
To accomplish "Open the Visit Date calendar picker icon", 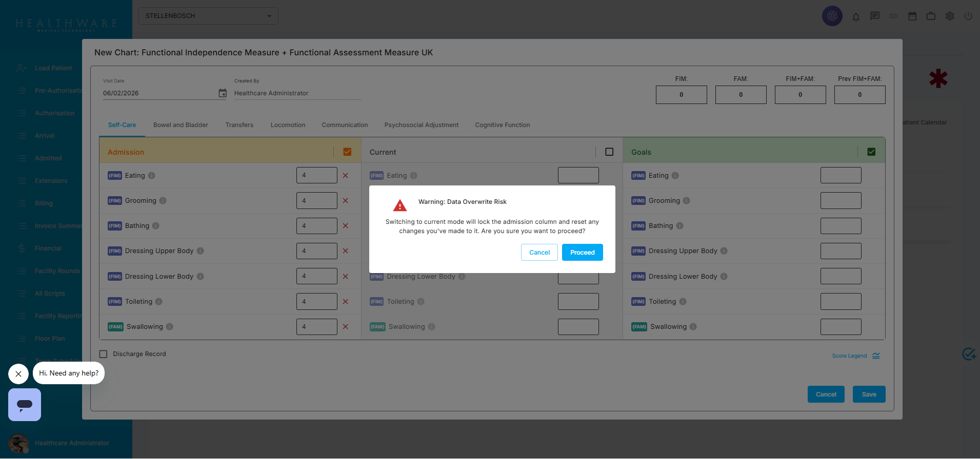I will [223, 93].
